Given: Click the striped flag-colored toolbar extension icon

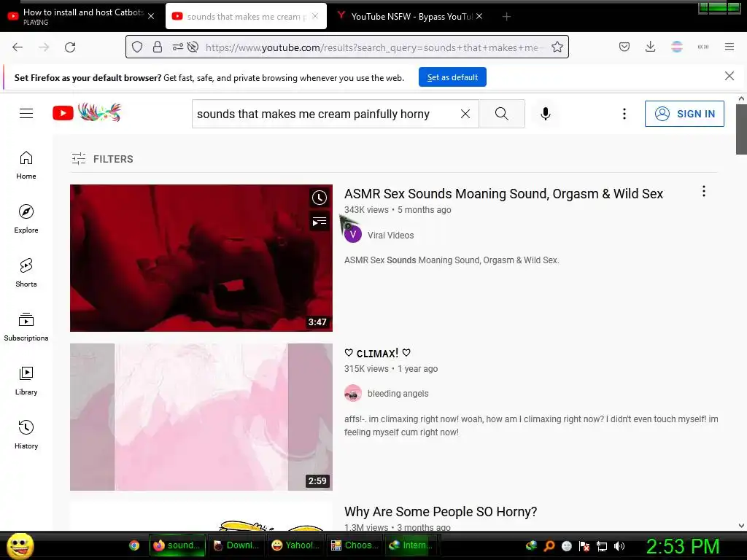Looking at the screenshot, I should pos(676,47).
